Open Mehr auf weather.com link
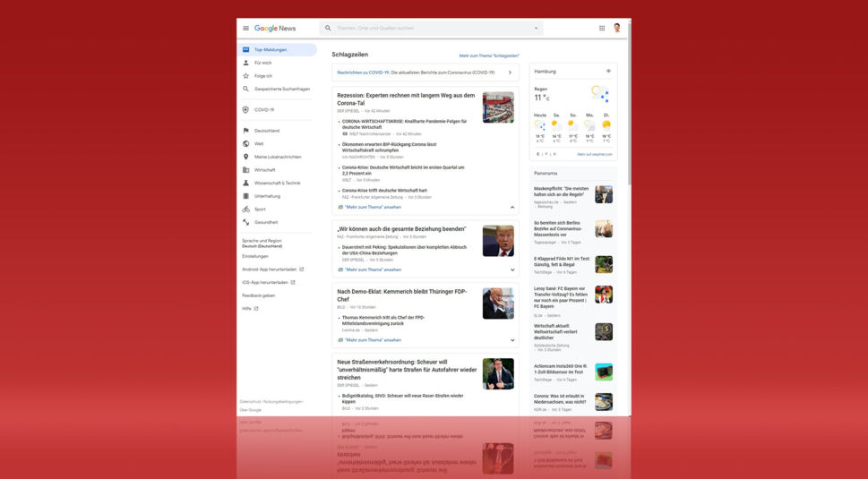This screenshot has width=868, height=479. pos(595,154)
